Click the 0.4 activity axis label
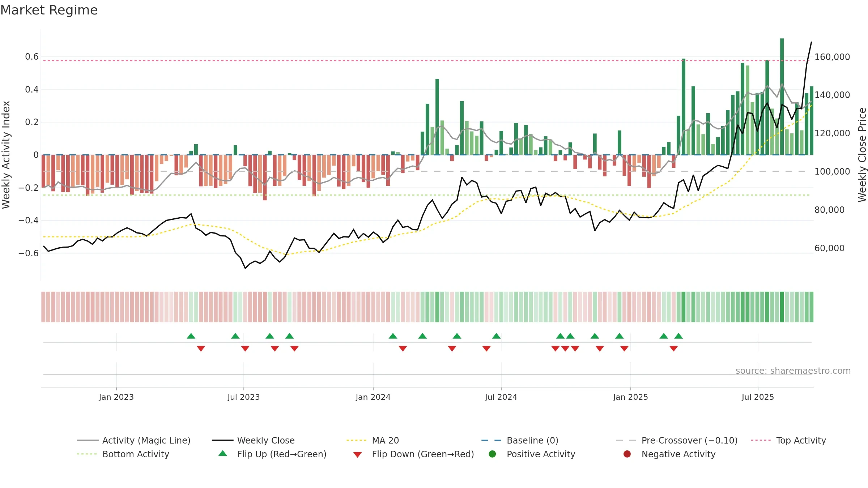 point(32,89)
